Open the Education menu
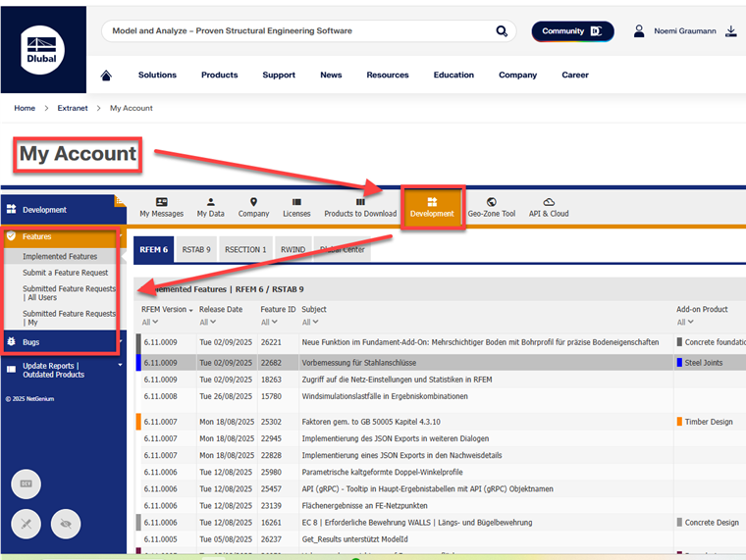The image size is (746, 560). point(453,76)
